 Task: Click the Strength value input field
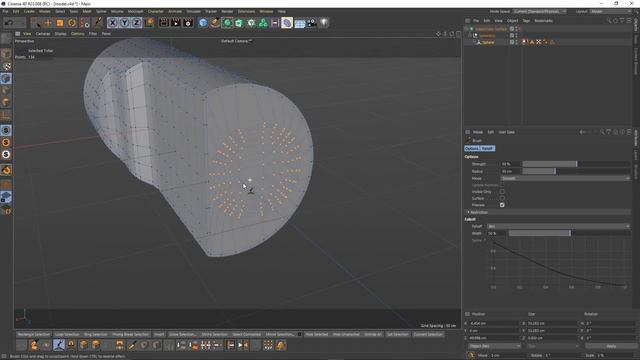coord(510,164)
